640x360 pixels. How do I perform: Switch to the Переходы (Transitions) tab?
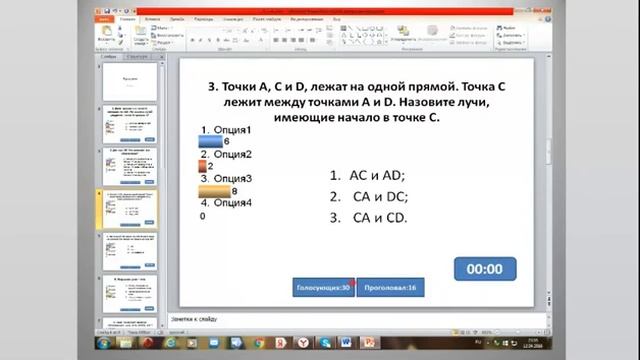(203, 19)
